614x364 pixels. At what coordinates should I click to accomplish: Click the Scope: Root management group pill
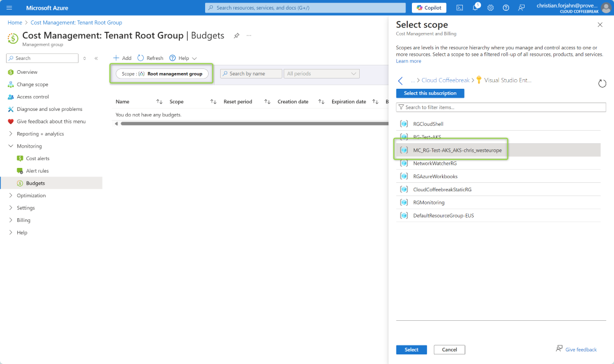pyautogui.click(x=162, y=74)
